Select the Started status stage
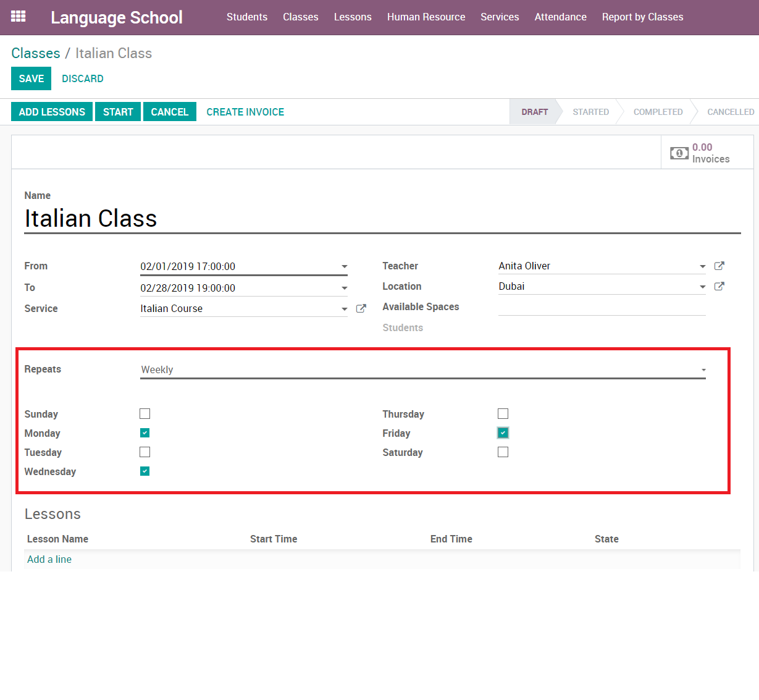Image resolution: width=759 pixels, height=700 pixels. coord(590,112)
